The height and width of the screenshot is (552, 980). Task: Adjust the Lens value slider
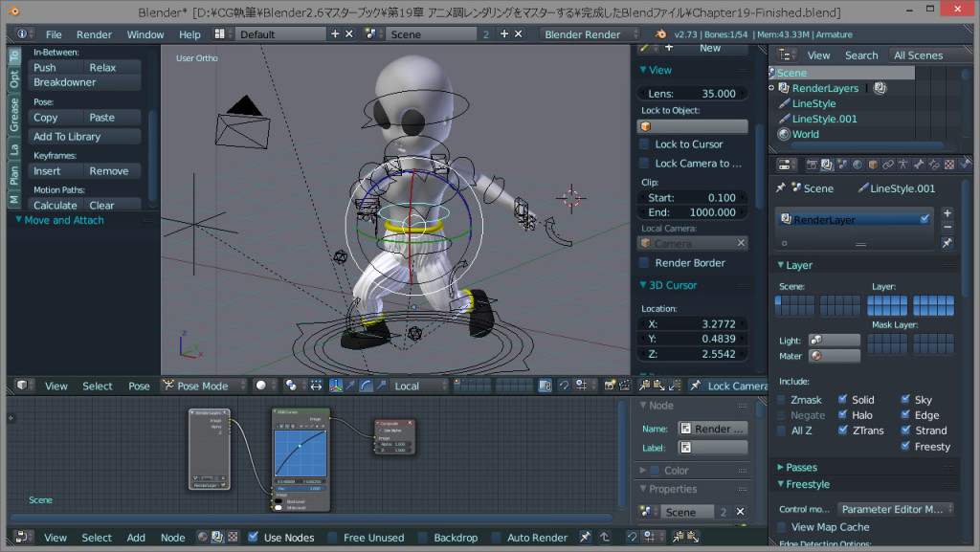[692, 92]
